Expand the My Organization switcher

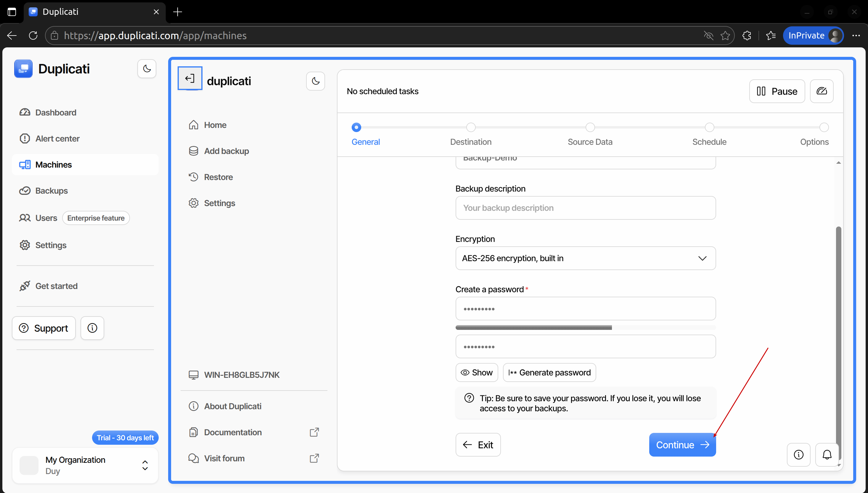(x=145, y=465)
